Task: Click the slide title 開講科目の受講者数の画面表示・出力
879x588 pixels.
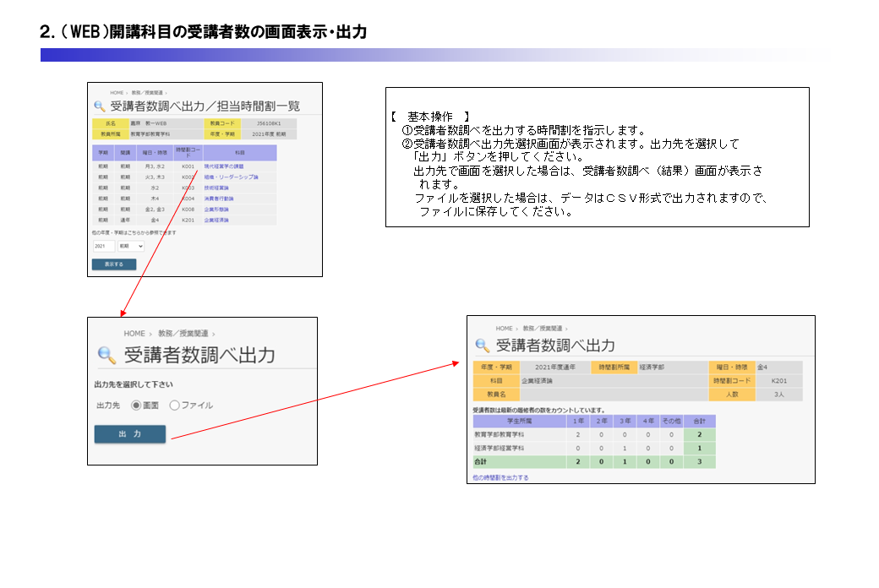Action: 237,31
